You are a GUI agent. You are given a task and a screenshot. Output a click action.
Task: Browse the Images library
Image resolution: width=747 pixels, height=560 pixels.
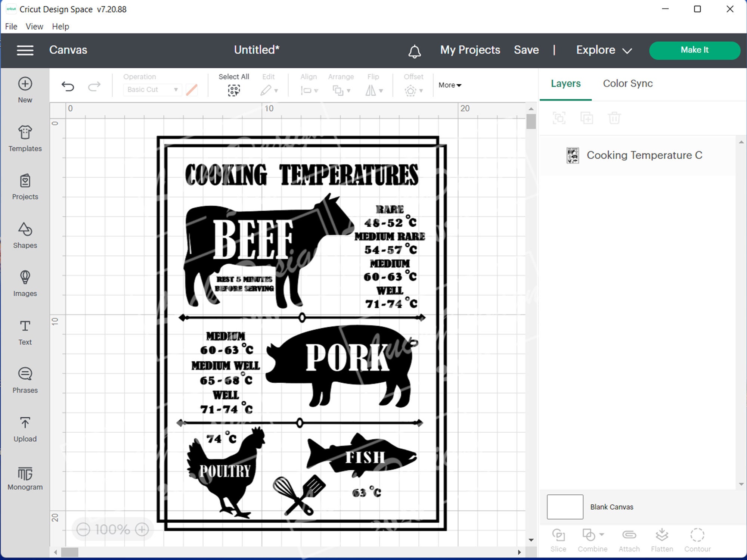click(25, 284)
